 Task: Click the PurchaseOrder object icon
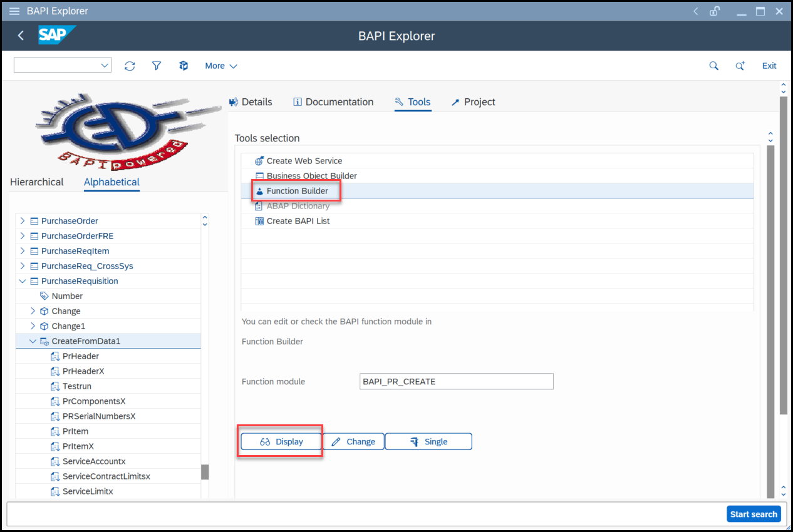(x=34, y=221)
